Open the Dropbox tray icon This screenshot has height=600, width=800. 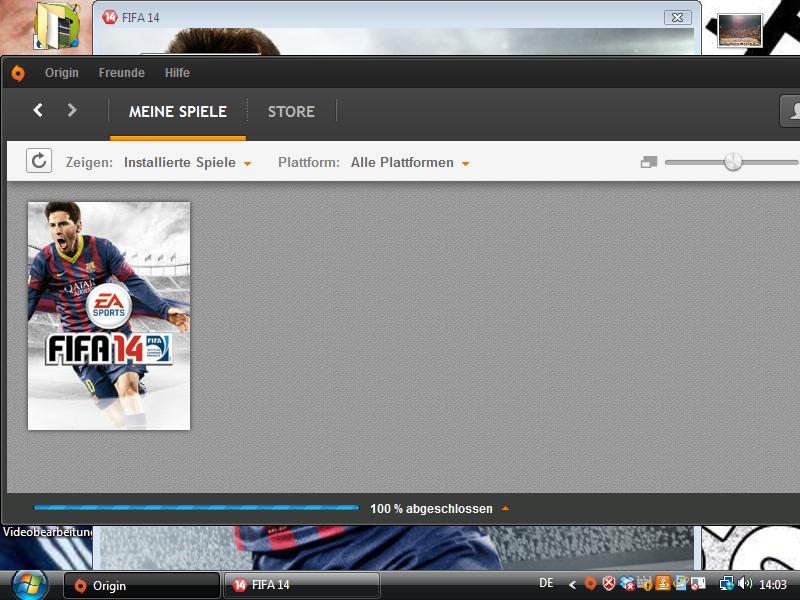627,584
